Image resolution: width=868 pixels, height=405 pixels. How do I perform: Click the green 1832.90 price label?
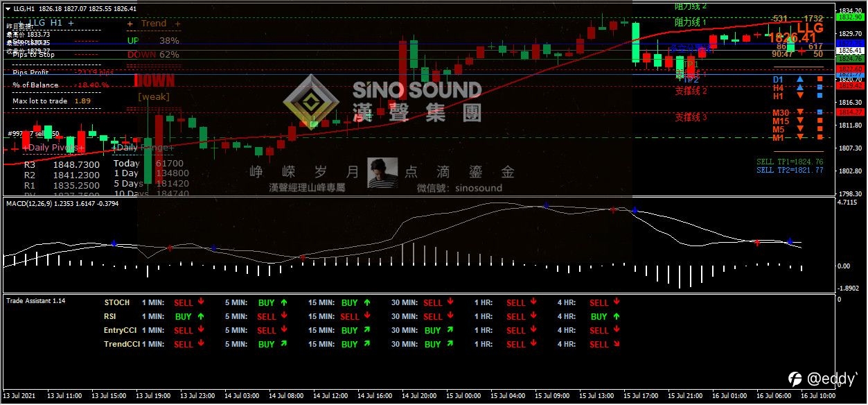(849, 17)
